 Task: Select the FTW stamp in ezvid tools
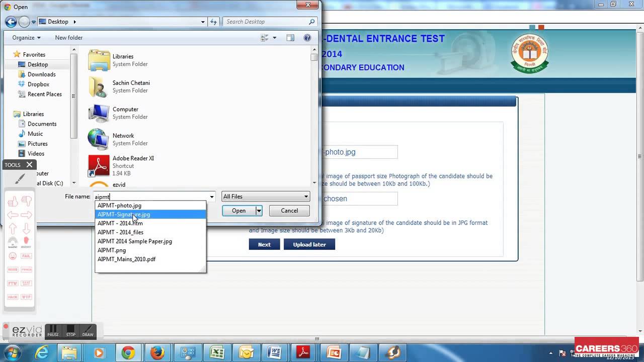(x=13, y=283)
